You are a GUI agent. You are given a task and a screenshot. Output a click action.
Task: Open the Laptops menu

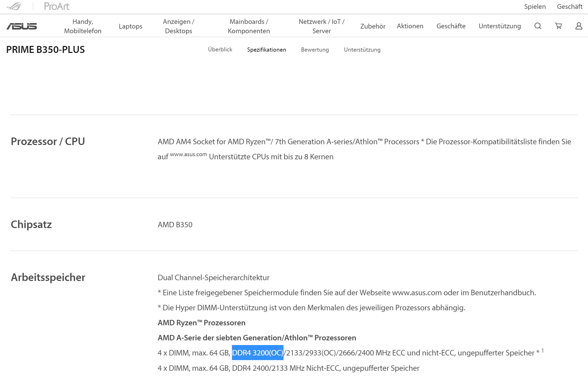[x=130, y=26]
